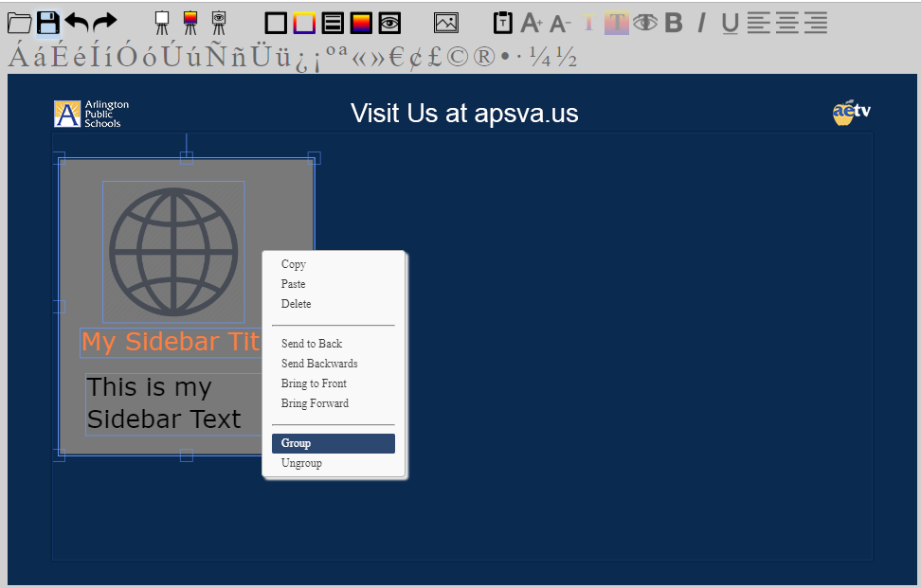The height and width of the screenshot is (588, 921).
Task: Open a saved file
Action: click(x=19, y=23)
